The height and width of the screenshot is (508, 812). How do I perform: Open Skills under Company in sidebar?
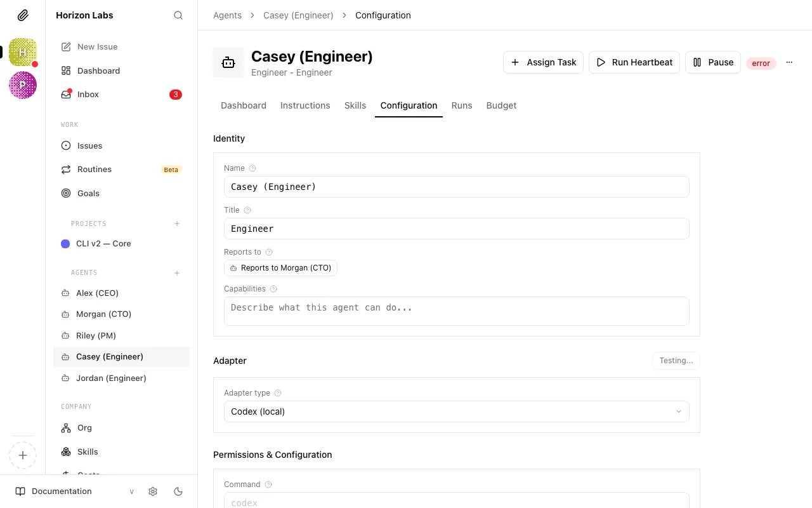122,451
